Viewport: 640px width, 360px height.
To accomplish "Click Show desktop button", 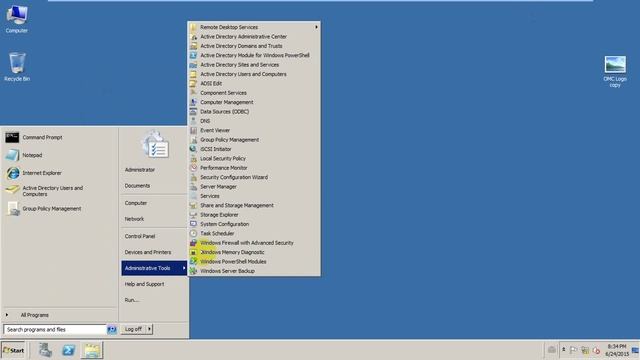I will 636,350.
